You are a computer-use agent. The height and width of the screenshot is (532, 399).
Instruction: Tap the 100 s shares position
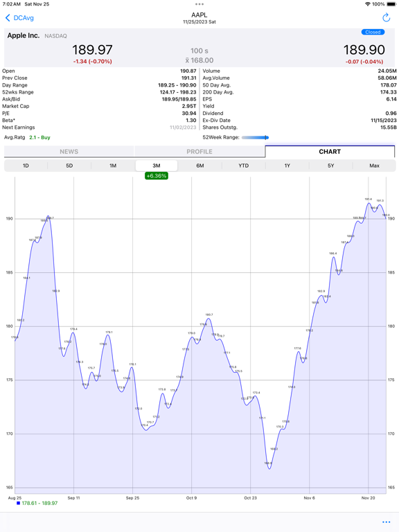[199, 51]
